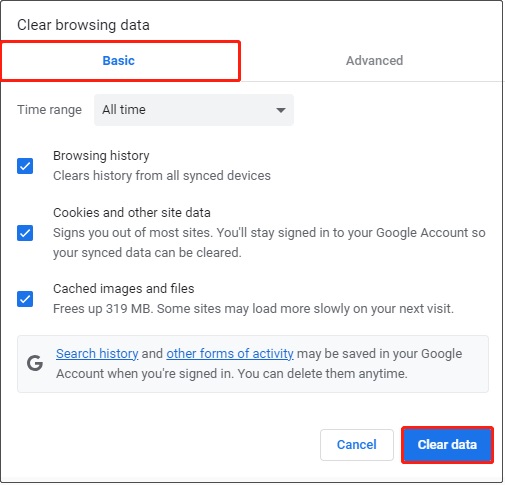Click the Cached images and files label
Image resolution: width=505 pixels, height=485 pixels.
pos(124,289)
